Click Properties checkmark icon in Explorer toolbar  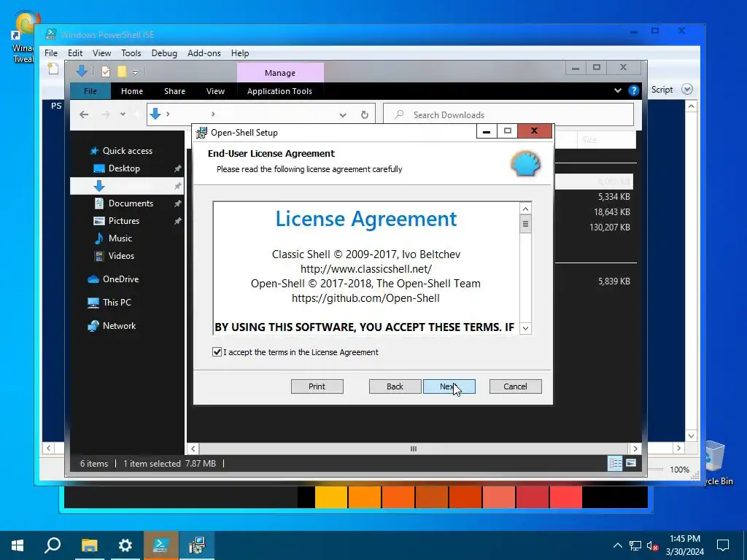(x=106, y=71)
